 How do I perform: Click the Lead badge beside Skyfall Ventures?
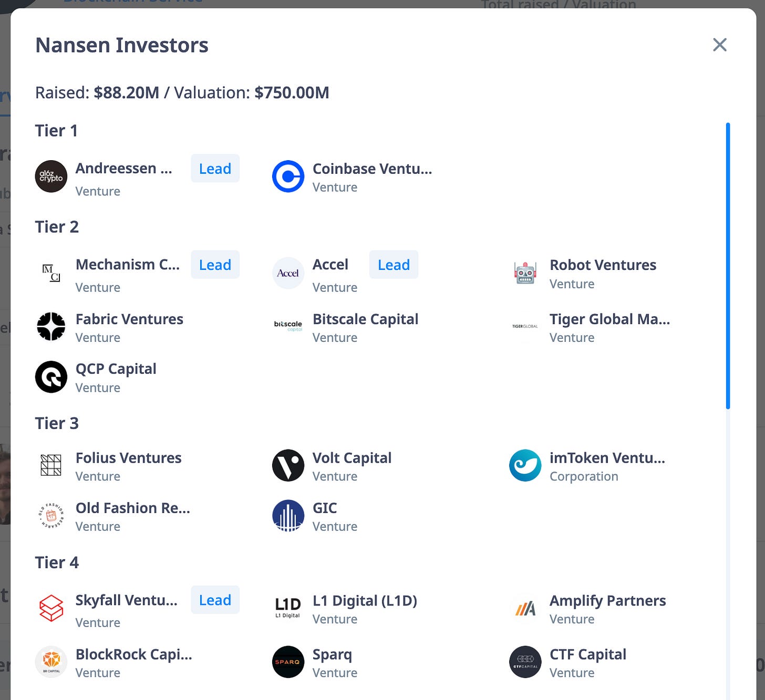coord(215,600)
